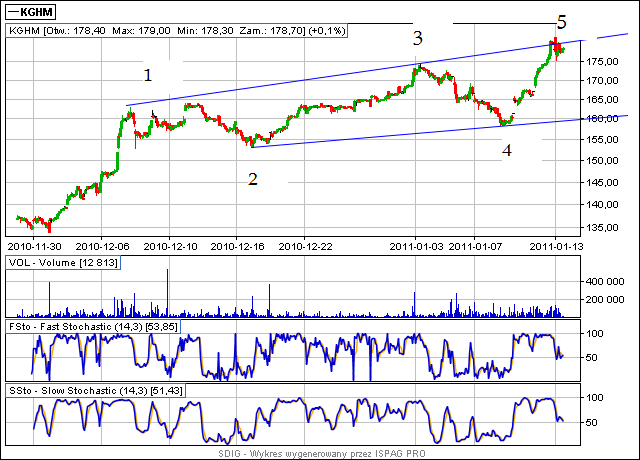Select wave label 1 on the chart
Image resolution: width=640 pixels, height=460 pixels.
tap(148, 75)
